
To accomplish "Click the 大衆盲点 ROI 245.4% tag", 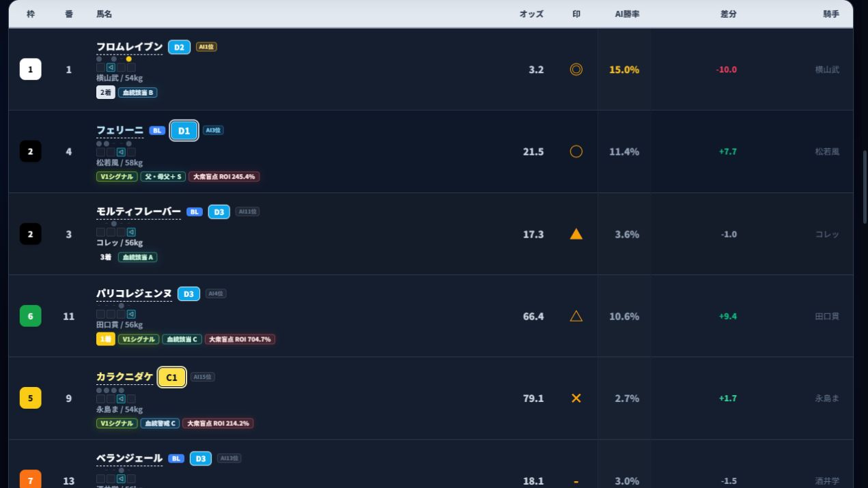I will pos(224,177).
